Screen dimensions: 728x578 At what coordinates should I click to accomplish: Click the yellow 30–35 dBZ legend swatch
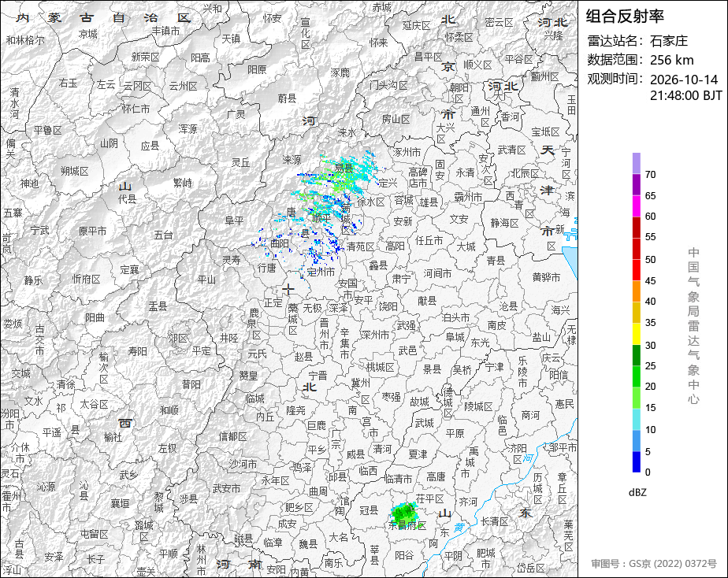coord(636,334)
